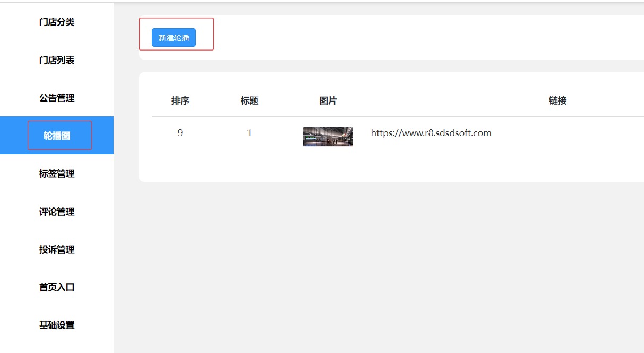Open 门店分类 in the sidebar
Image resolution: width=644 pixels, height=353 pixels.
pos(57,22)
